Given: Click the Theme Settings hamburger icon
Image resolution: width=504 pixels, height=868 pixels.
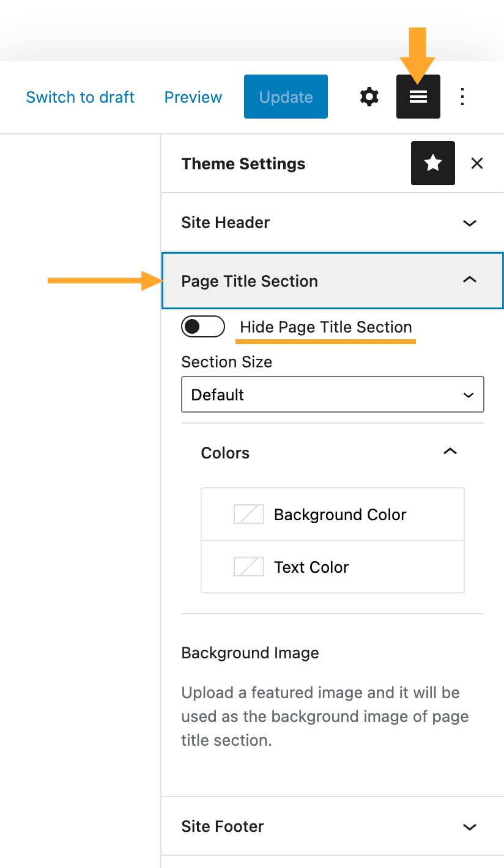Looking at the screenshot, I should point(418,96).
